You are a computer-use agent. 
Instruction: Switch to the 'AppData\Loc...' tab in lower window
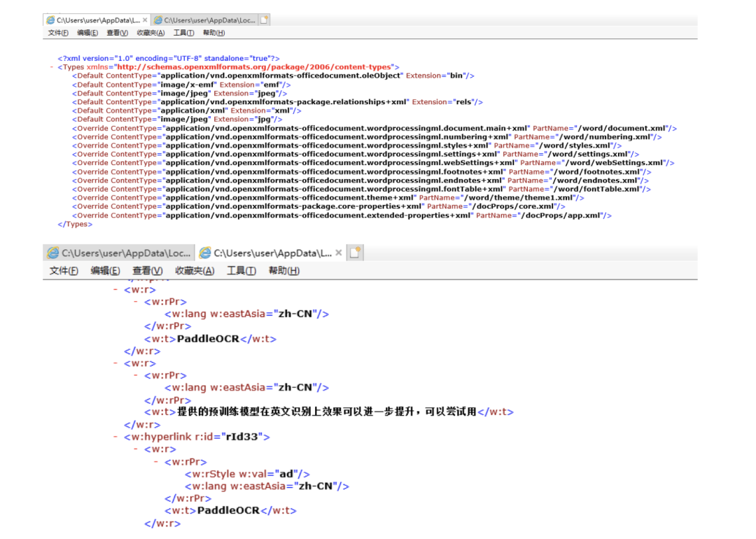118,253
